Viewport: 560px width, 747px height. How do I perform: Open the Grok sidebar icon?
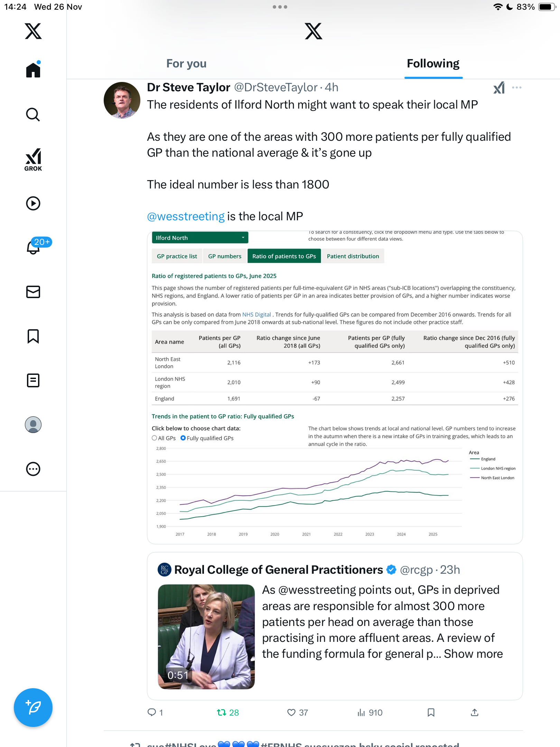33,159
